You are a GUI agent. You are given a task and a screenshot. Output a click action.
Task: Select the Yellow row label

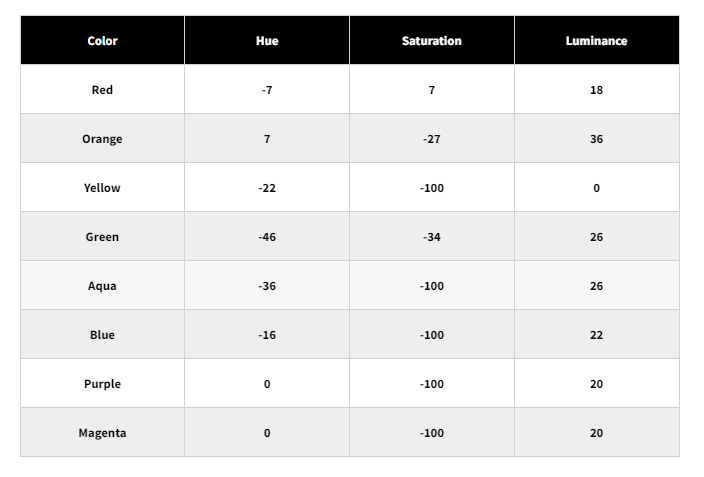(x=102, y=188)
